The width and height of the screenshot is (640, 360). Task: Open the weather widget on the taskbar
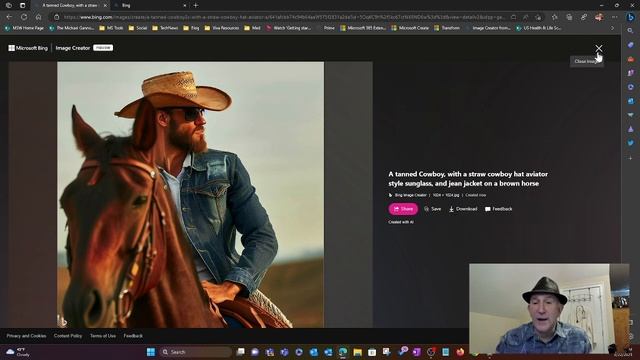(x=18, y=352)
